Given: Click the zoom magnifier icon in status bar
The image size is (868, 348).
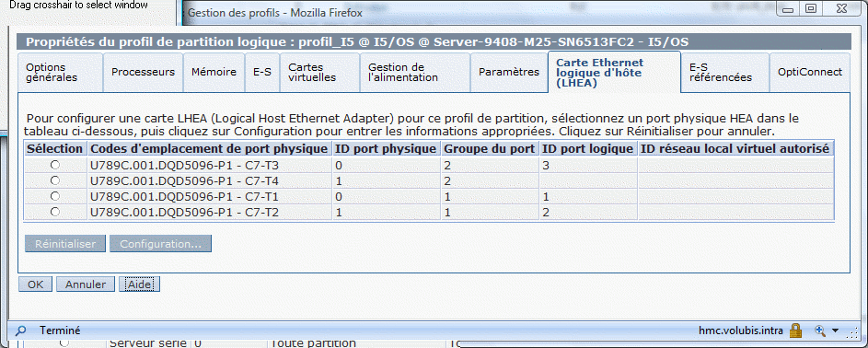Looking at the screenshot, I should tap(821, 331).
